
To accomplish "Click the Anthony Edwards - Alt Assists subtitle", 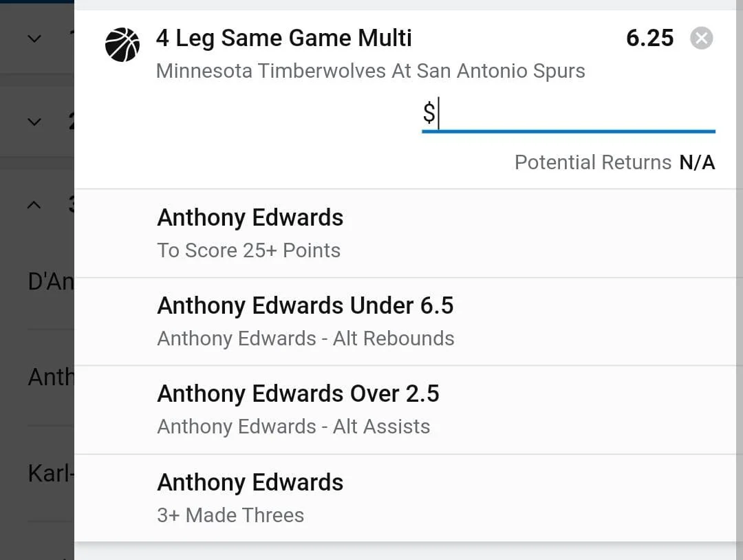I will pos(293,427).
